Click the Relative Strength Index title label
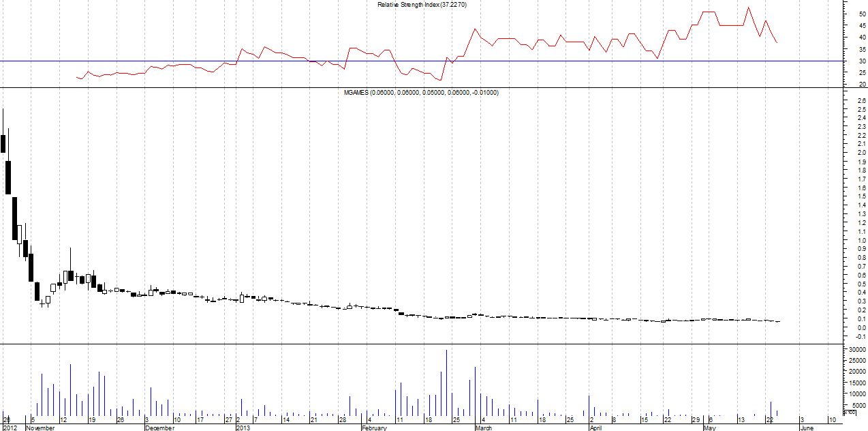The width and height of the screenshot is (868, 431). (x=422, y=5)
